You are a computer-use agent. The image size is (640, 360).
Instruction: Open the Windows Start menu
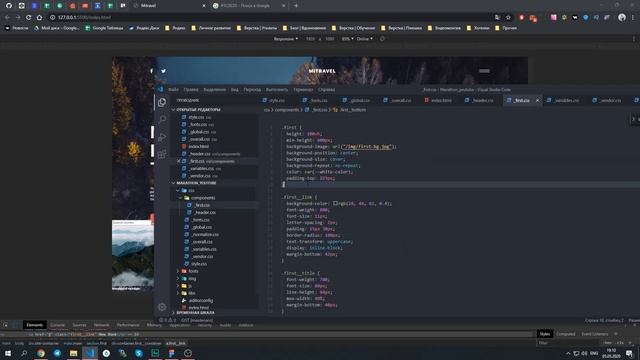(x=8, y=353)
